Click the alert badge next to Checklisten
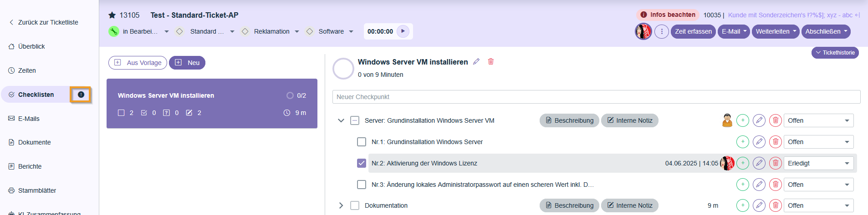 81,95
